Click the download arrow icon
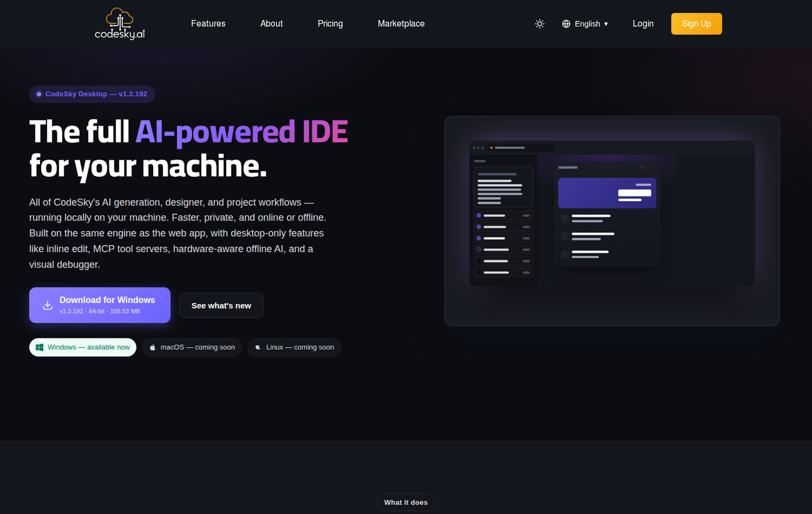The height and width of the screenshot is (514, 812). click(48, 305)
